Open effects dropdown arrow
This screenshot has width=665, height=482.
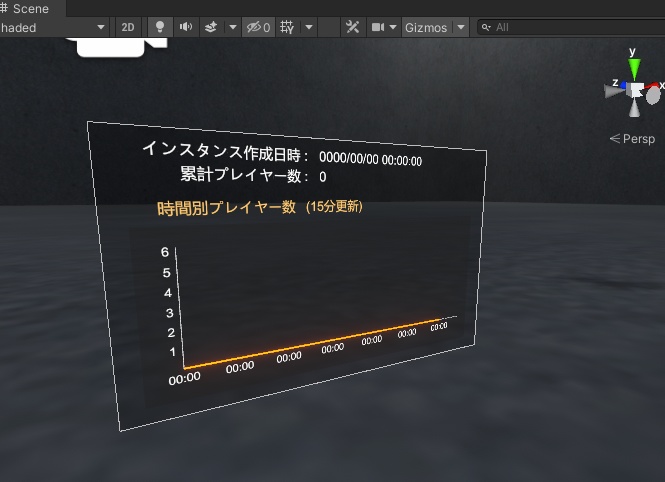coord(233,28)
